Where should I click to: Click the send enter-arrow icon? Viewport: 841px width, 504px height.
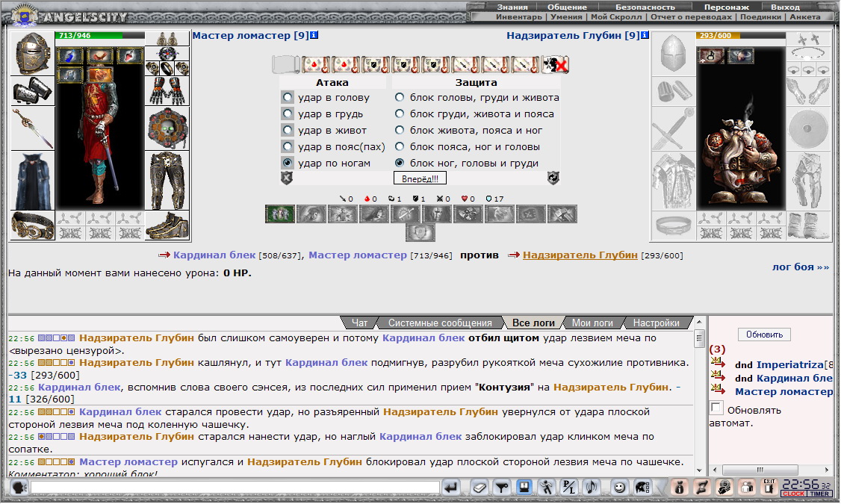[451, 488]
